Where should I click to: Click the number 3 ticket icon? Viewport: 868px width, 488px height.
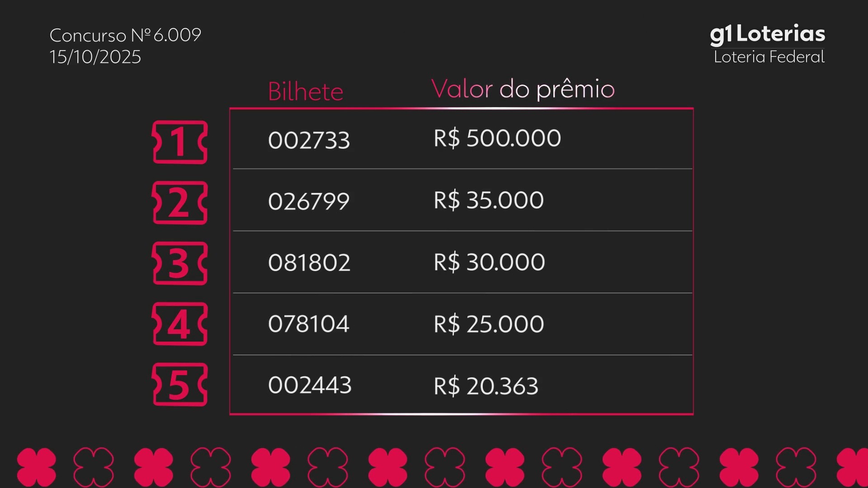tap(180, 263)
